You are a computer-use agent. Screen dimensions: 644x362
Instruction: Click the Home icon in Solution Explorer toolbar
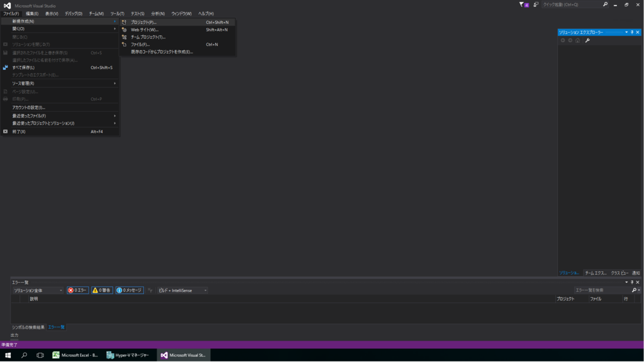tap(577, 40)
